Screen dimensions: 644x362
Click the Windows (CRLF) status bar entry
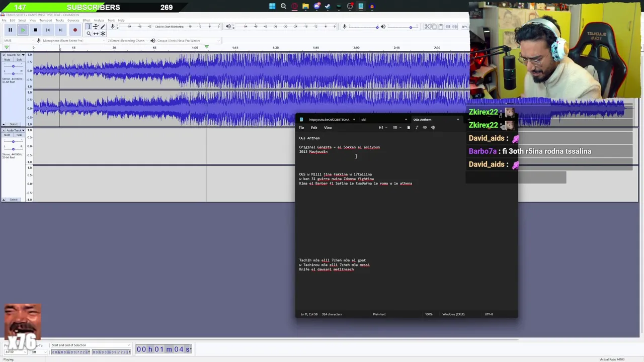(x=453, y=314)
